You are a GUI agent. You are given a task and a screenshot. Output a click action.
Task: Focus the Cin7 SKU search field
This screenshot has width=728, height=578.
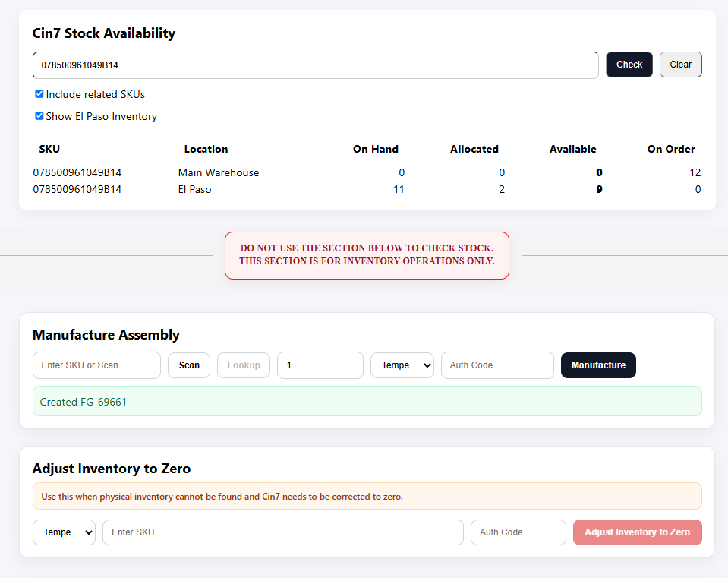315,65
